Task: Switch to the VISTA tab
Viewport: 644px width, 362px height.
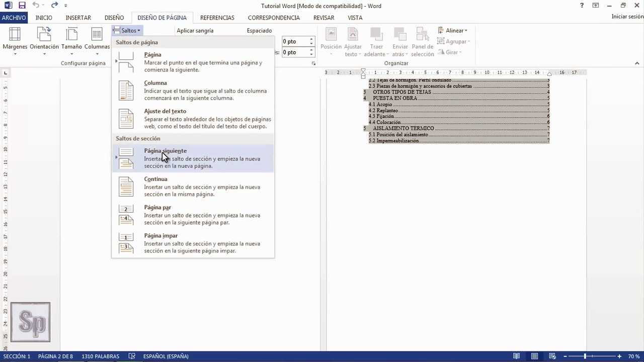Action: 355,18
